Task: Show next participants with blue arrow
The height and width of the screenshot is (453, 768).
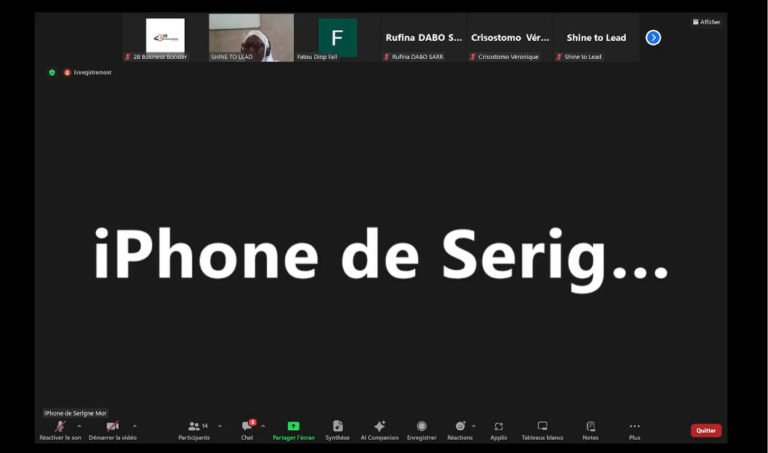Action: click(653, 38)
